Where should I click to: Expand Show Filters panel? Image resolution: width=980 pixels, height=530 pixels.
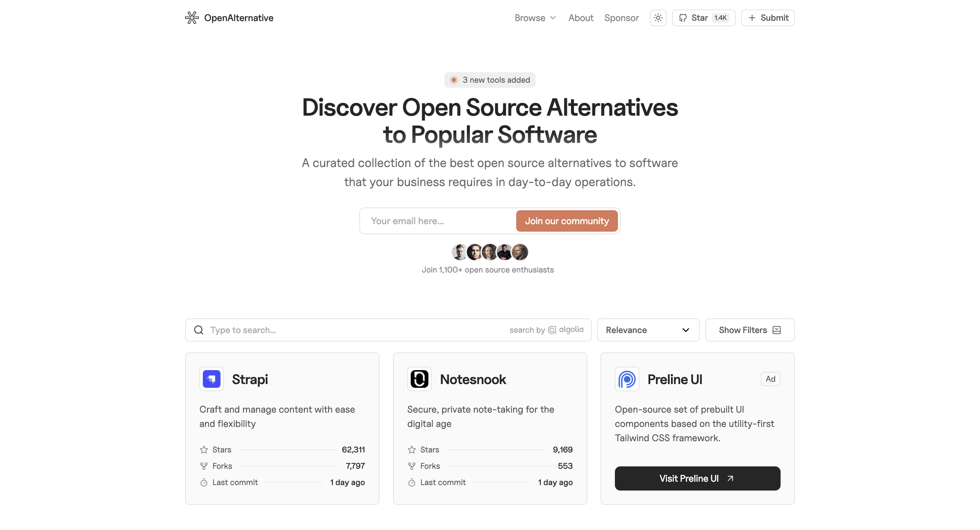tap(750, 330)
